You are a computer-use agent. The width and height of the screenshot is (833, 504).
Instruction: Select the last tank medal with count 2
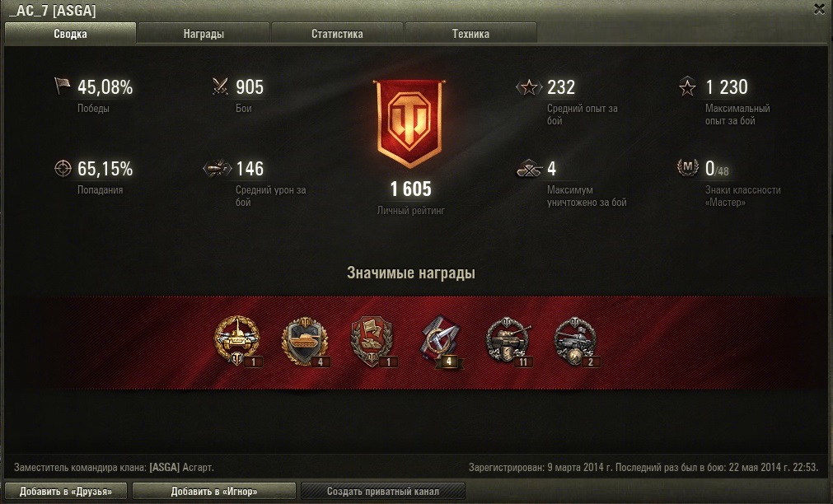pyautogui.click(x=576, y=342)
